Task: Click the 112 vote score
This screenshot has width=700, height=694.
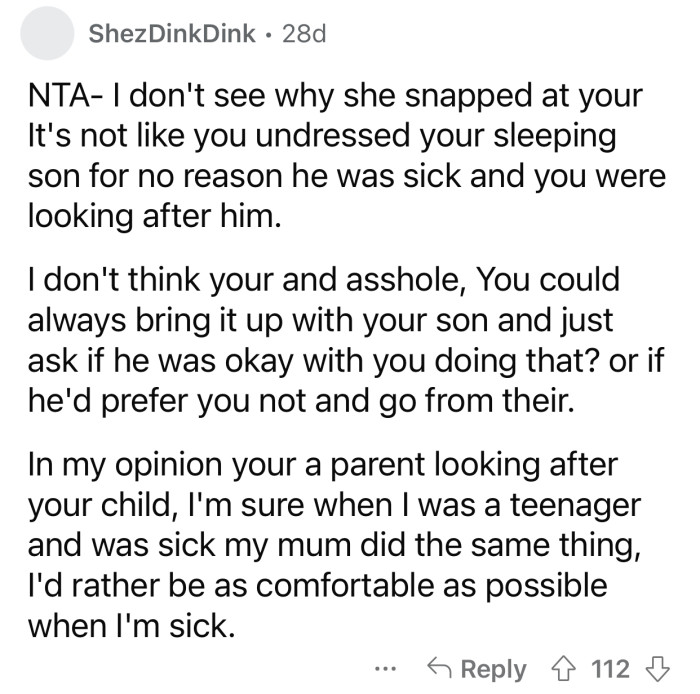Action: [612, 667]
